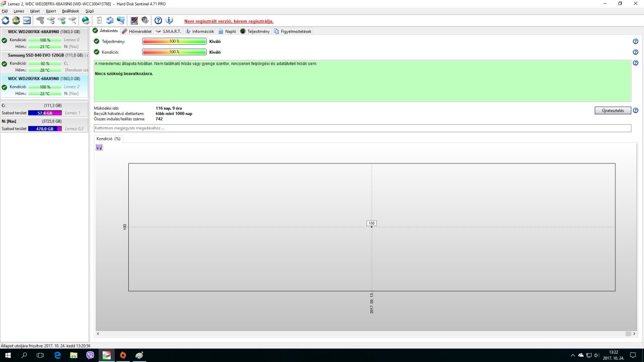This screenshot has height=362, width=644.
Task: Click the 28 °C temperature bar of Samsung SSD
Action: pos(45,70)
